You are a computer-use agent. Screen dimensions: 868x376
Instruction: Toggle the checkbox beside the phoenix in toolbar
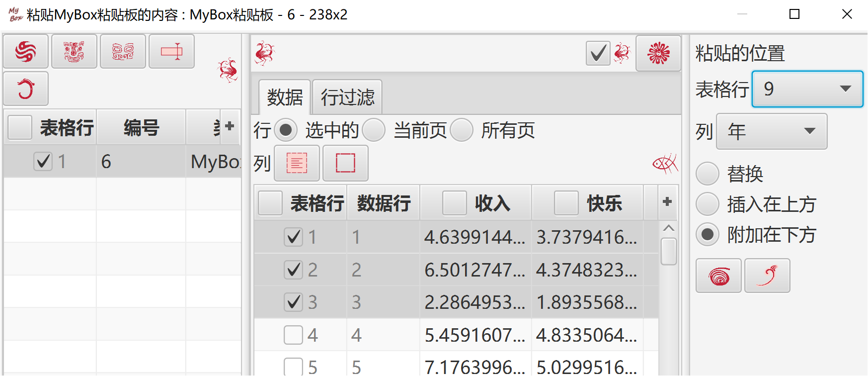pyautogui.click(x=598, y=53)
